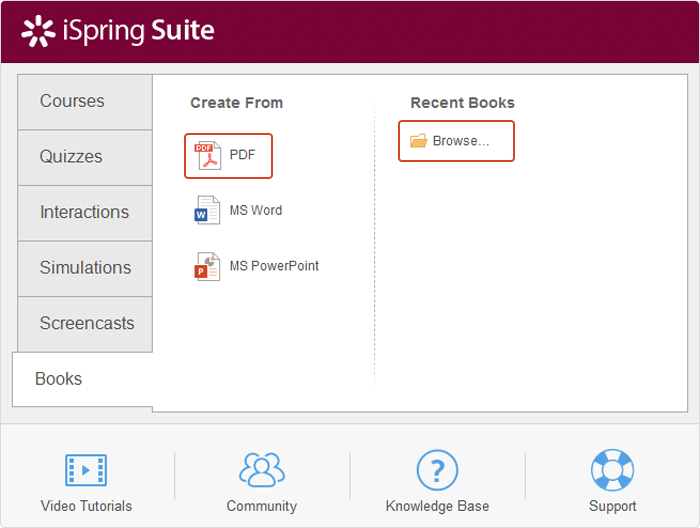Switch to the Screencasts tab
The width and height of the screenshot is (700, 528).
84,324
